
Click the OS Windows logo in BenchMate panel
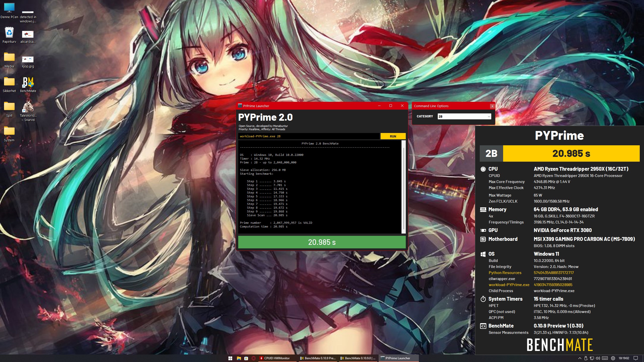coord(483,254)
